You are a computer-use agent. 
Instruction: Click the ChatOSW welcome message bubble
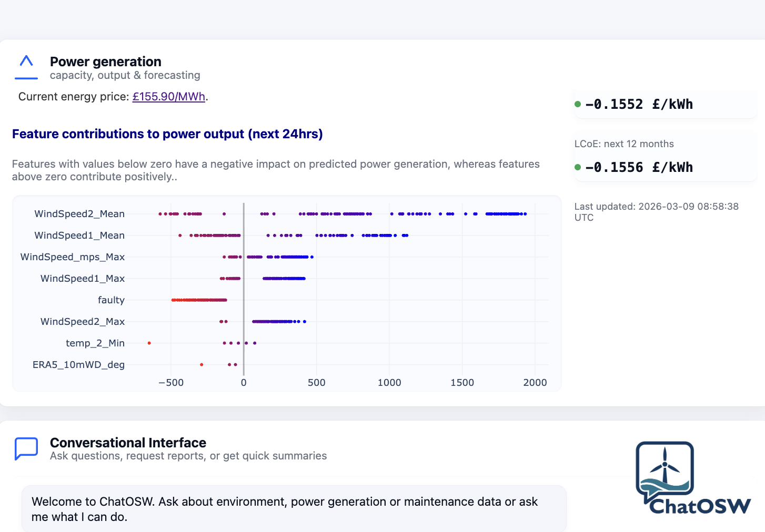tap(294, 509)
